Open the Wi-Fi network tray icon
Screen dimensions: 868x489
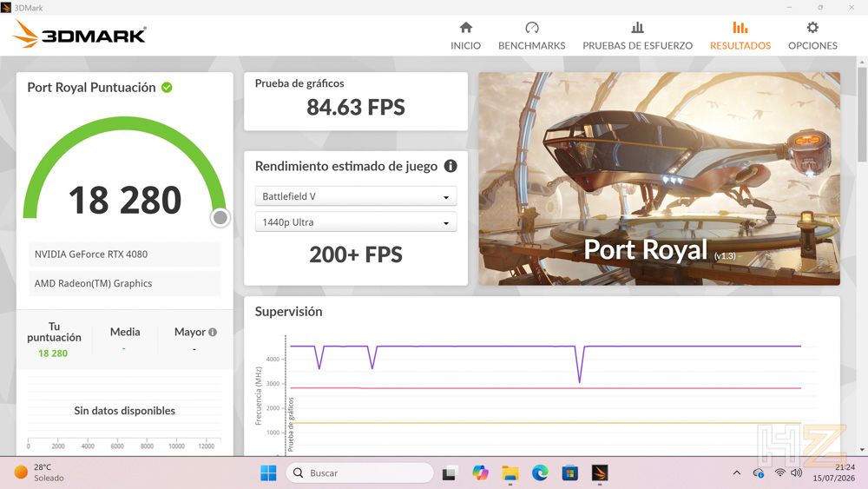click(x=780, y=472)
